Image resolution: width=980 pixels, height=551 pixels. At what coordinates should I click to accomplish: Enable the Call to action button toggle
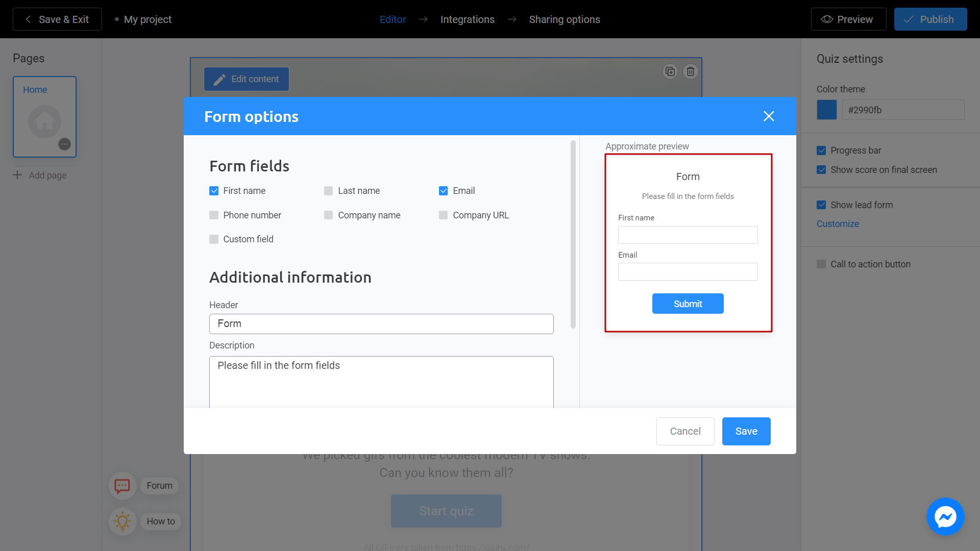pyautogui.click(x=821, y=264)
